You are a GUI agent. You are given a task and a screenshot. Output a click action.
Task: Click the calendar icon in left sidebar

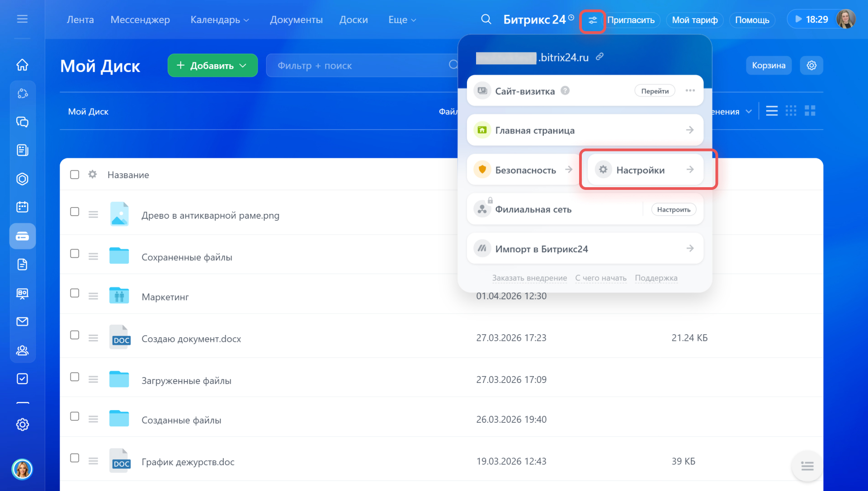[x=22, y=207]
